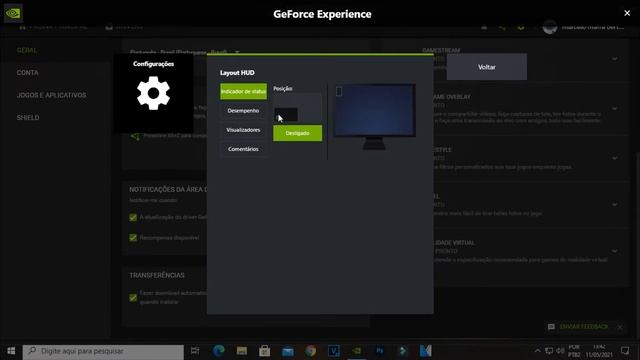Image resolution: width=640 pixels, height=360 pixels.
Task: Open the volume control in the tray
Action: (560, 351)
